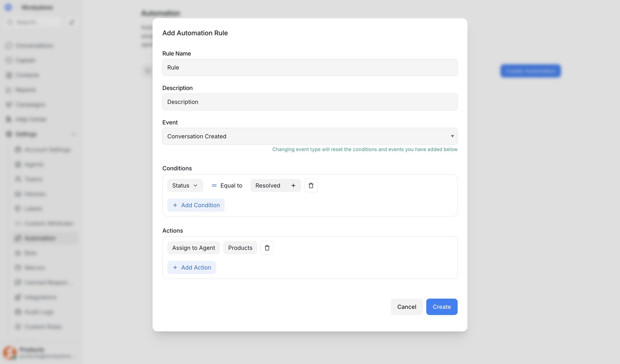Open the Event dropdown arrow

click(452, 136)
